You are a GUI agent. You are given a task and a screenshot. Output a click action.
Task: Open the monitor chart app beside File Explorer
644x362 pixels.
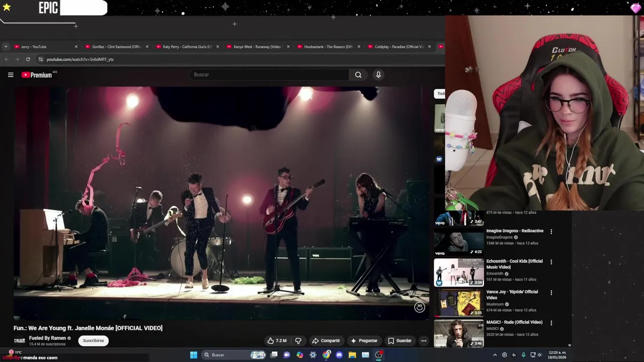365,355
